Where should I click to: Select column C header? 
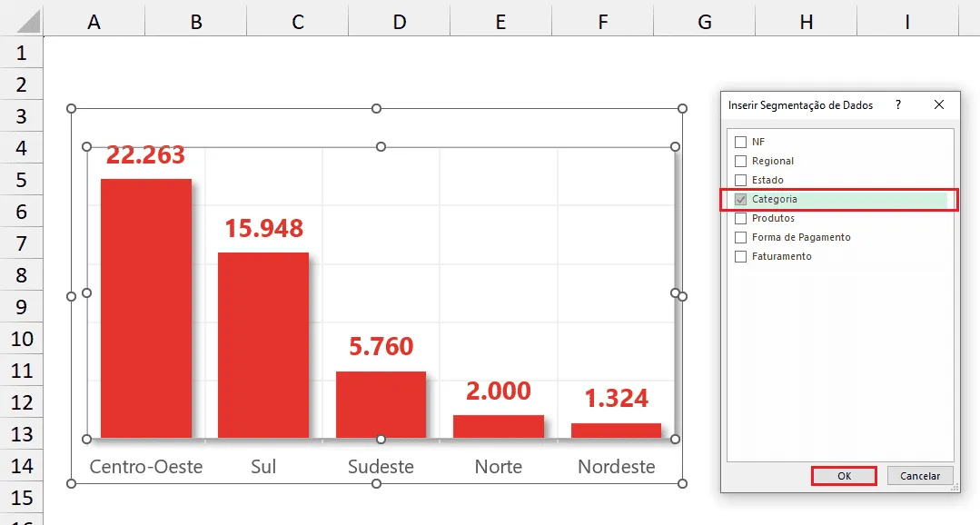pyautogui.click(x=298, y=22)
